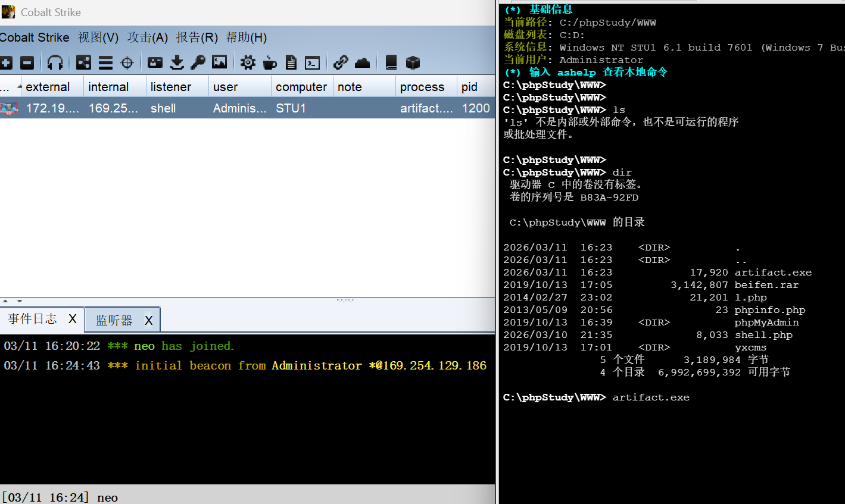Sort sessions by computer column header
The image size is (845, 504).
(302, 87)
